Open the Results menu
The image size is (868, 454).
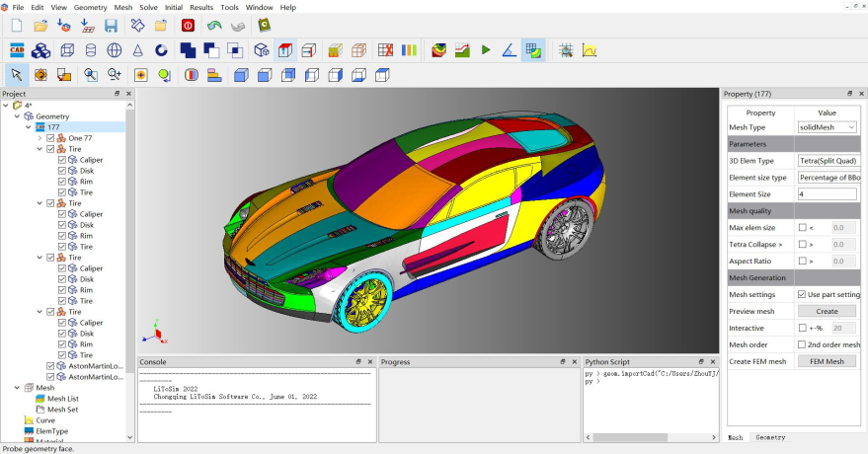click(201, 7)
